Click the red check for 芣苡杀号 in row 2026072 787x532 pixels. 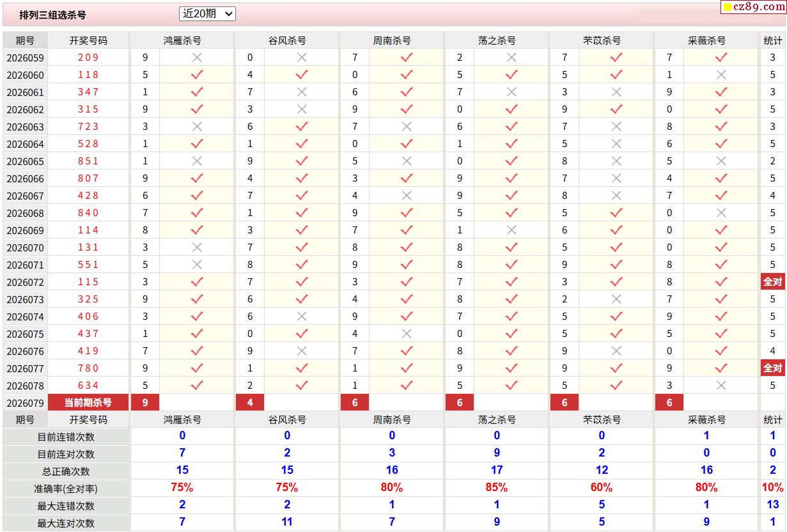[x=616, y=282]
